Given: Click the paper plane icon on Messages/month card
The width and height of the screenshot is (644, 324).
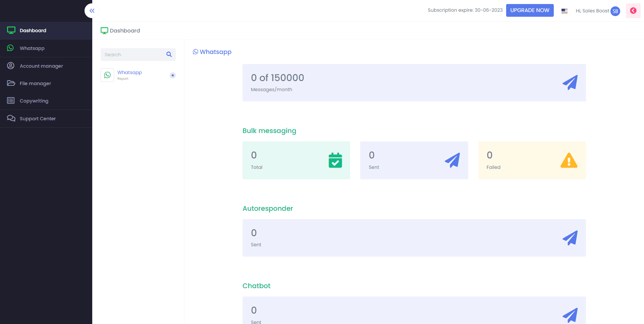Looking at the screenshot, I should click(x=570, y=82).
